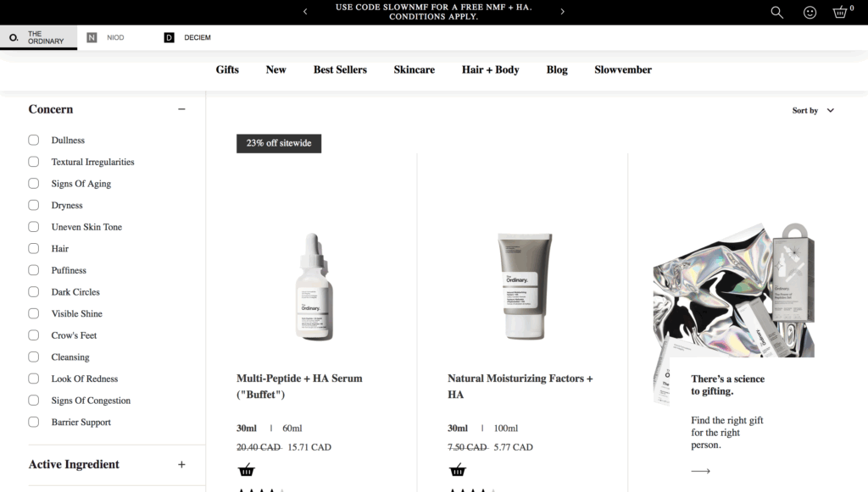Check the Dullness concern filter
The image size is (868, 492).
tap(34, 140)
